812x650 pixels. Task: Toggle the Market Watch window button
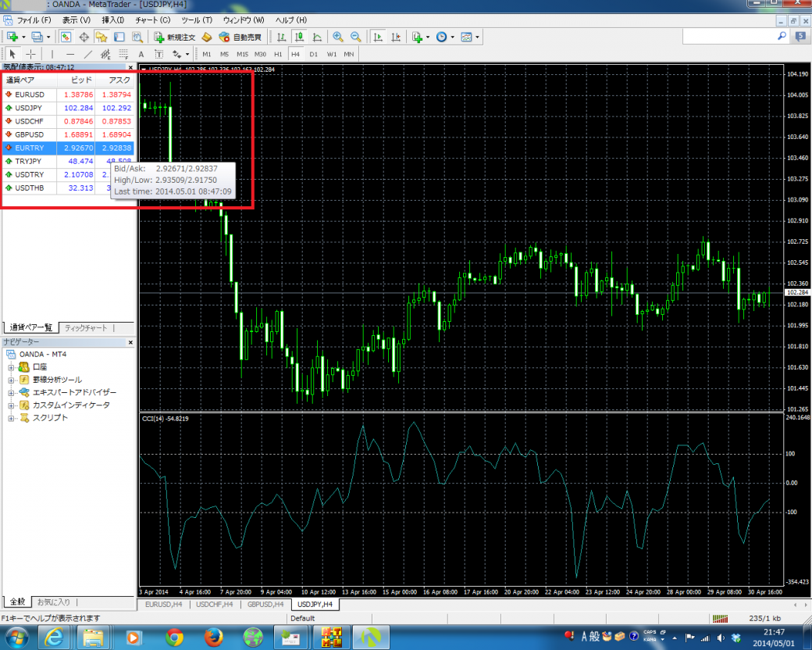[66, 37]
